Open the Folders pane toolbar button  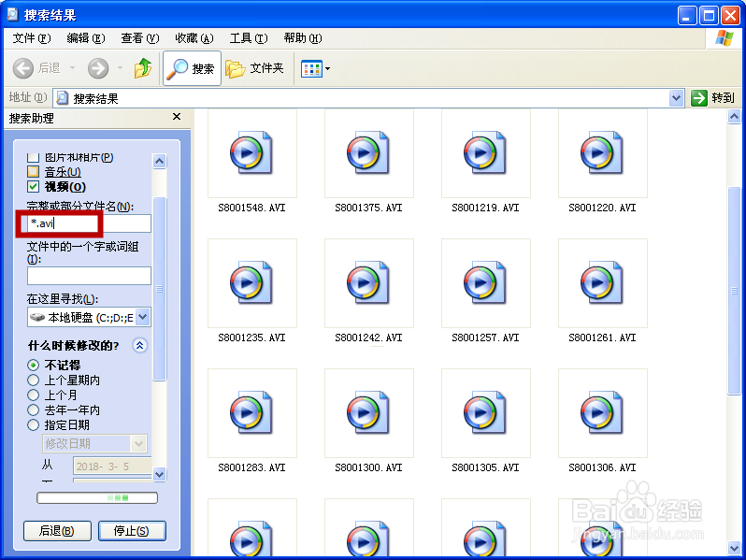pos(255,68)
